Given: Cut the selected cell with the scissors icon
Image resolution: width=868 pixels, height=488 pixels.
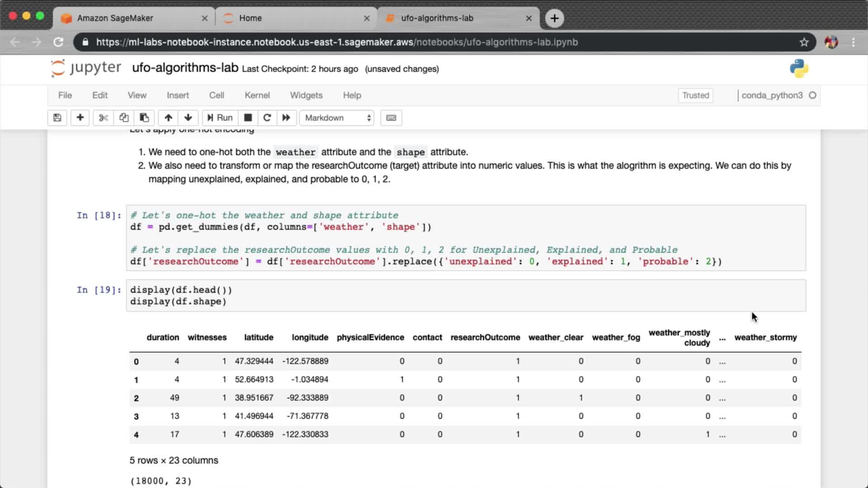Looking at the screenshot, I should click(x=104, y=118).
